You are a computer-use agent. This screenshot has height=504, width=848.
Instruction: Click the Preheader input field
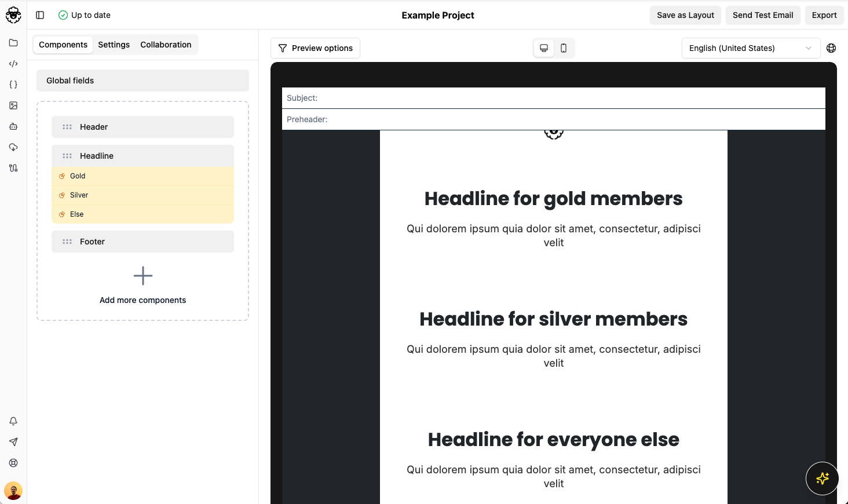coord(554,119)
